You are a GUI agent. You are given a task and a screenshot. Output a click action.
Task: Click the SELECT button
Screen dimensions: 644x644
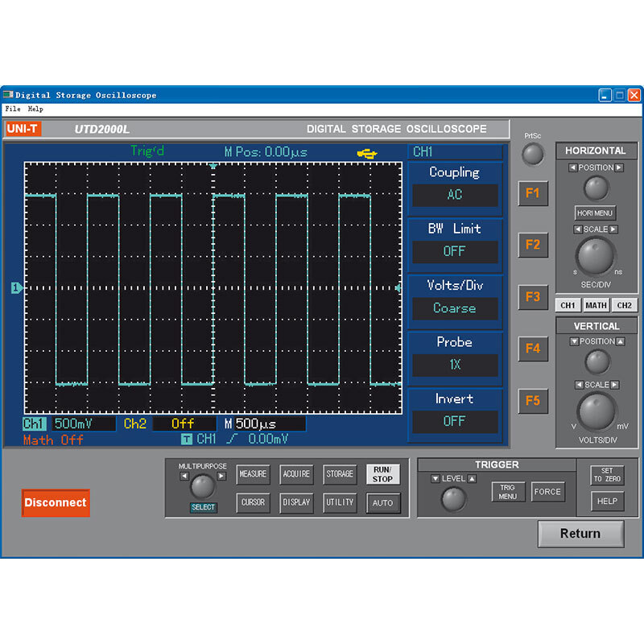click(x=203, y=507)
